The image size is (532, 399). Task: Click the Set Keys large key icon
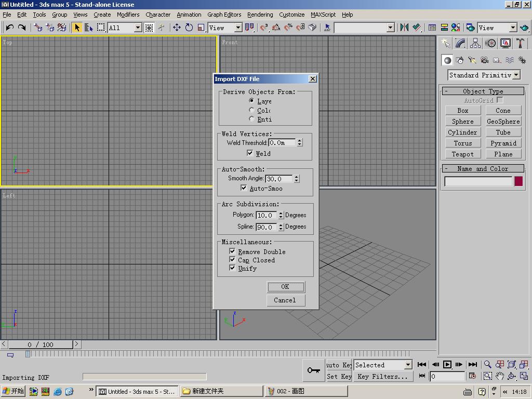[313, 370]
